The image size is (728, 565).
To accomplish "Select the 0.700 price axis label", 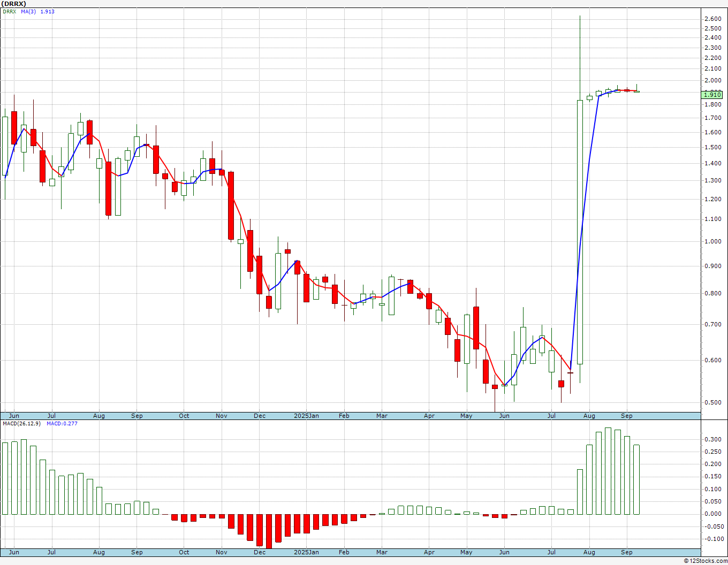I will click(x=712, y=324).
